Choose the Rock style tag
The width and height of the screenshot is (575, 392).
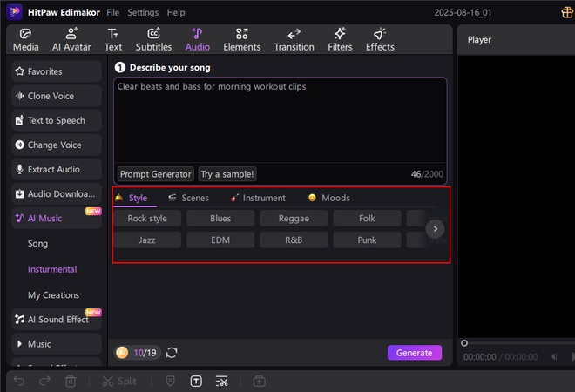[x=147, y=219]
